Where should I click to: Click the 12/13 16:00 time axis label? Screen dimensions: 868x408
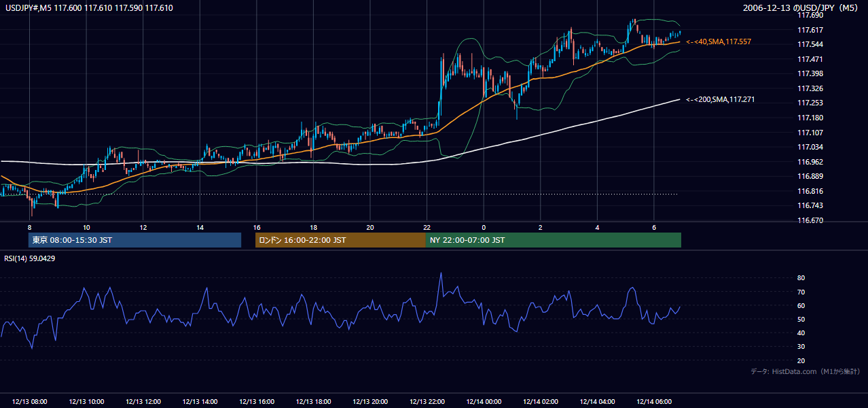(256, 402)
